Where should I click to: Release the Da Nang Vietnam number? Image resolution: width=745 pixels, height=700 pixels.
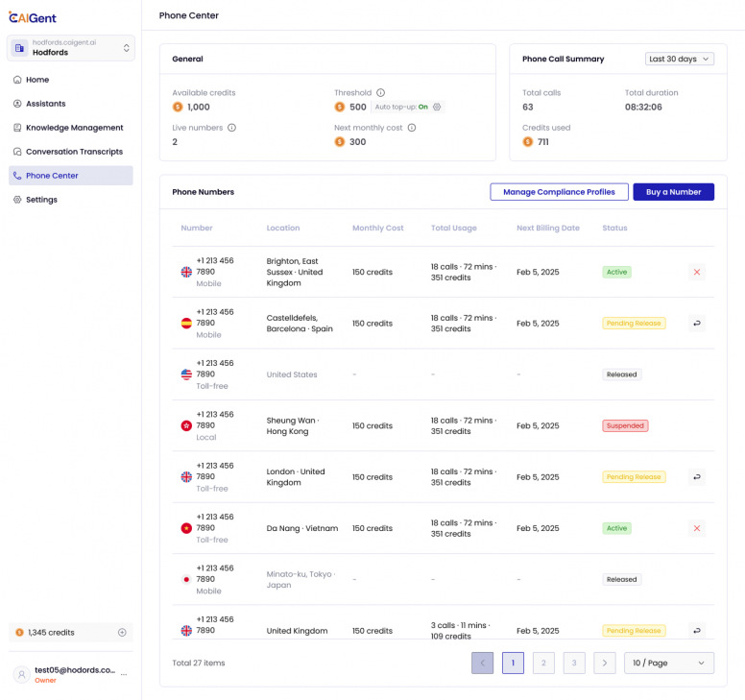(x=697, y=528)
